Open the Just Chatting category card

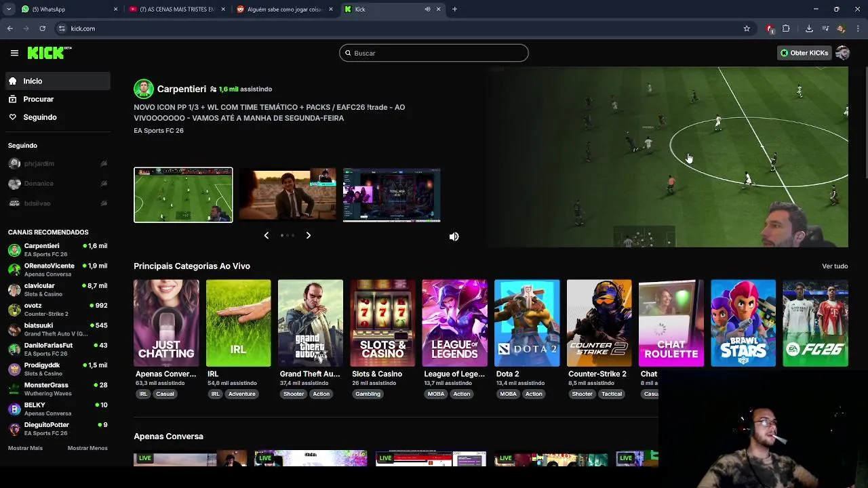[166, 323]
